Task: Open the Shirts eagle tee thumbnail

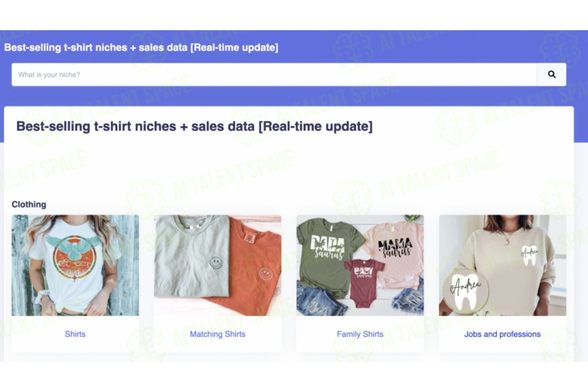Action: click(75, 265)
